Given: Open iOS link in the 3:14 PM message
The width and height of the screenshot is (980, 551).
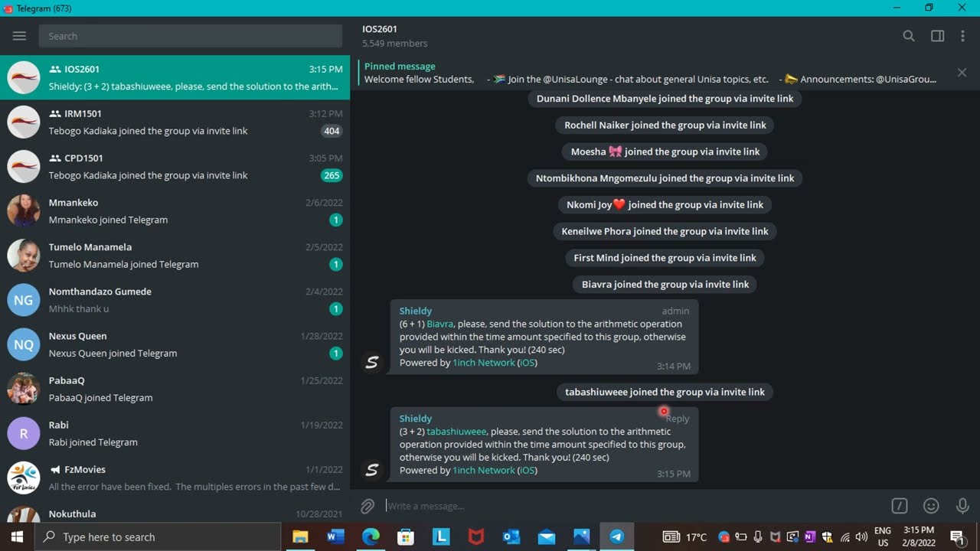Looking at the screenshot, I should point(528,363).
